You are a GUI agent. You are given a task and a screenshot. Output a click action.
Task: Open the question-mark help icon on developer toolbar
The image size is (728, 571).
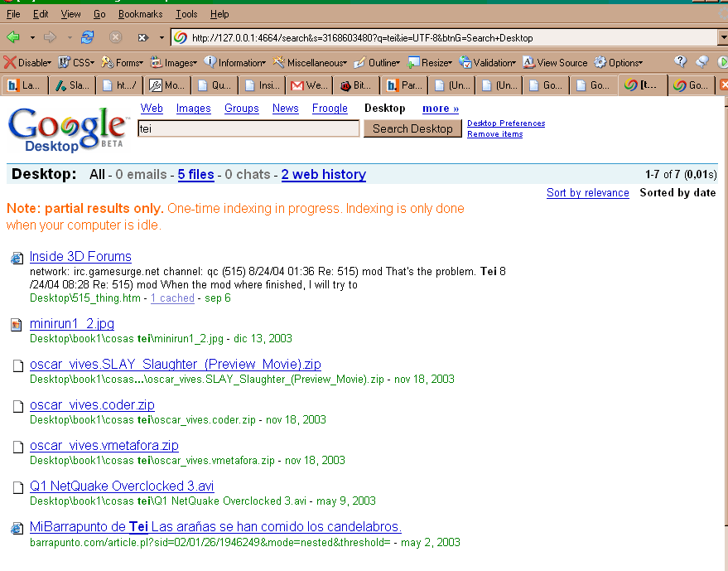coord(680,62)
